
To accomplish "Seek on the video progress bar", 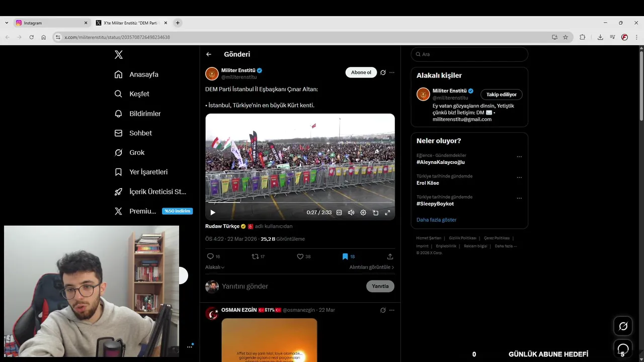I will (x=300, y=203).
